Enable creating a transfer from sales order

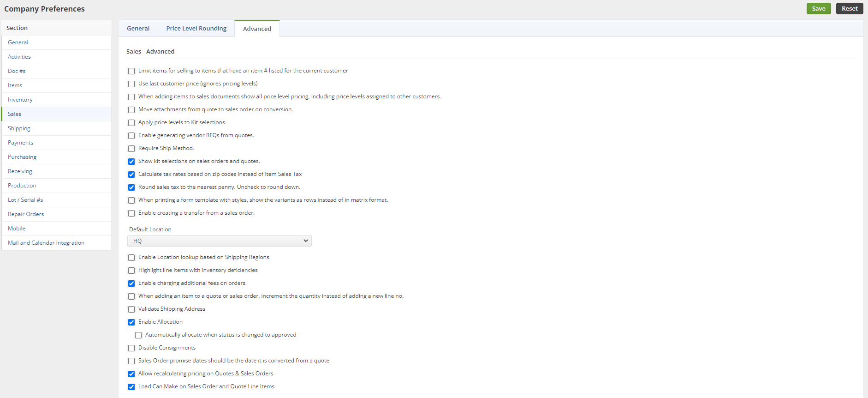[131, 213]
